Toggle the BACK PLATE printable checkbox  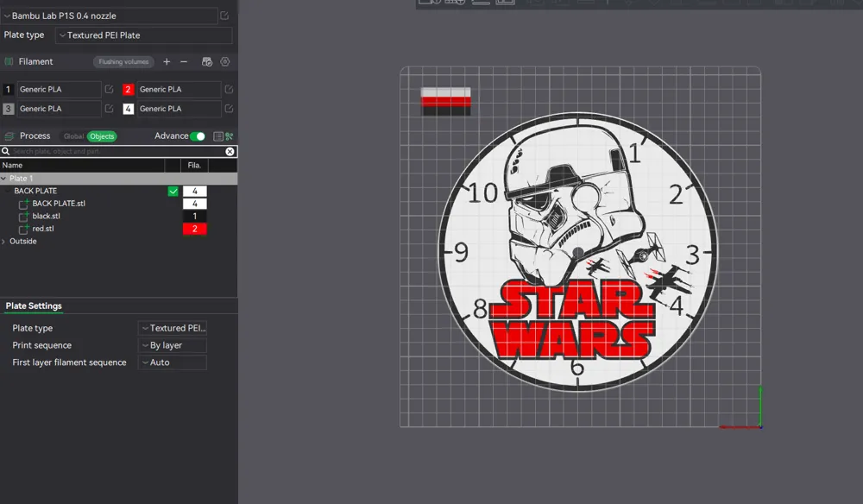tap(173, 191)
